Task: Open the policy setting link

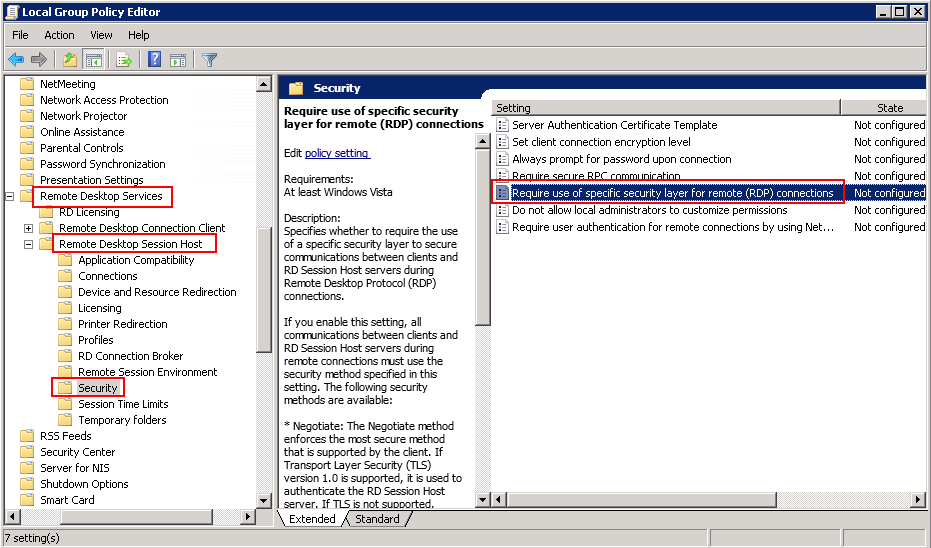Action: (337, 153)
